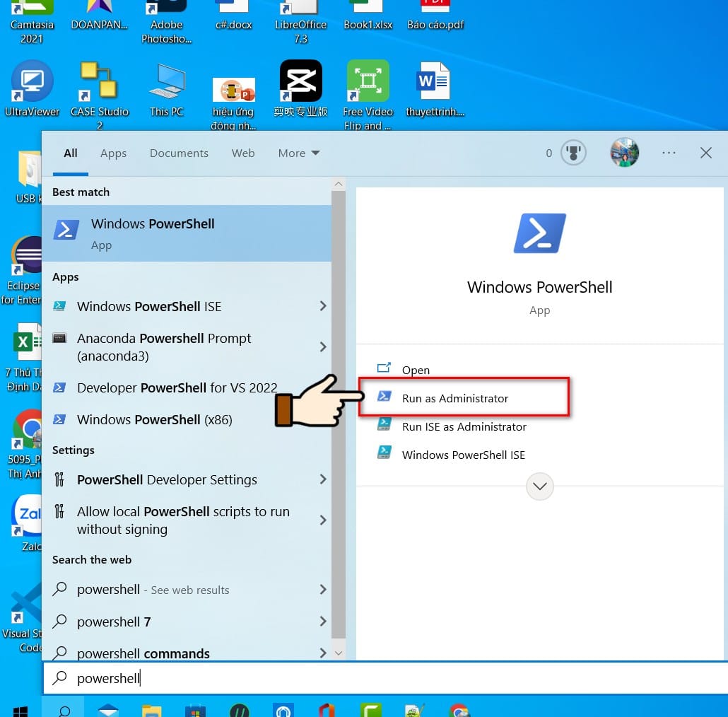Close the search panel with the X

(705, 153)
